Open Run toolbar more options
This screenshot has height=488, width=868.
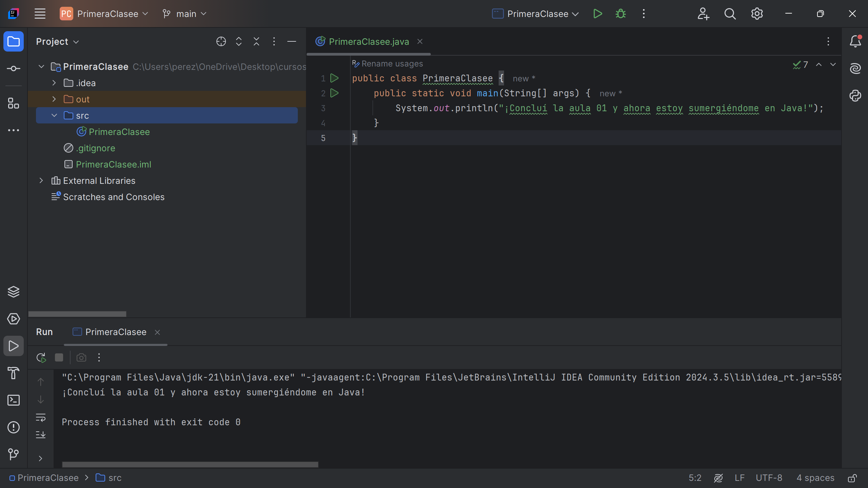[x=99, y=357]
